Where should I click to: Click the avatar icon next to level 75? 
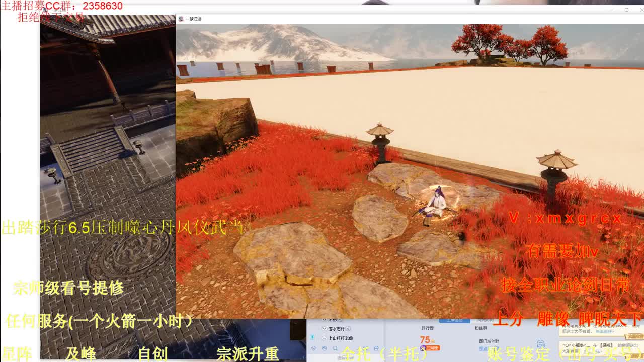pyautogui.click(x=422, y=348)
